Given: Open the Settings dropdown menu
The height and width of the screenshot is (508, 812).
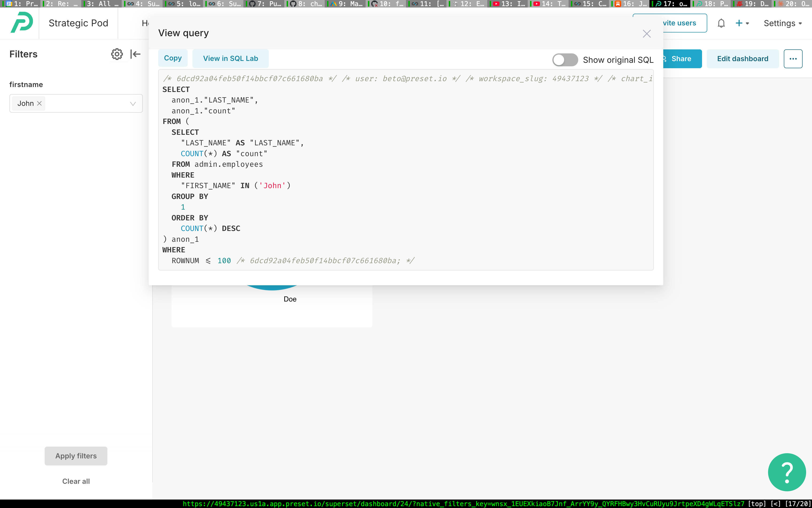Looking at the screenshot, I should [783, 23].
